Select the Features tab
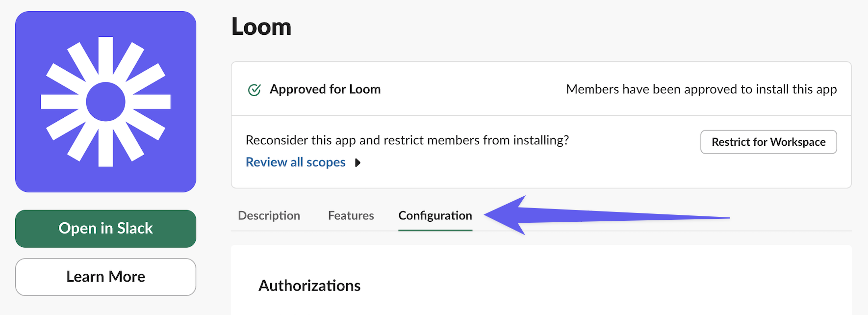This screenshot has width=868, height=315. coord(351,216)
